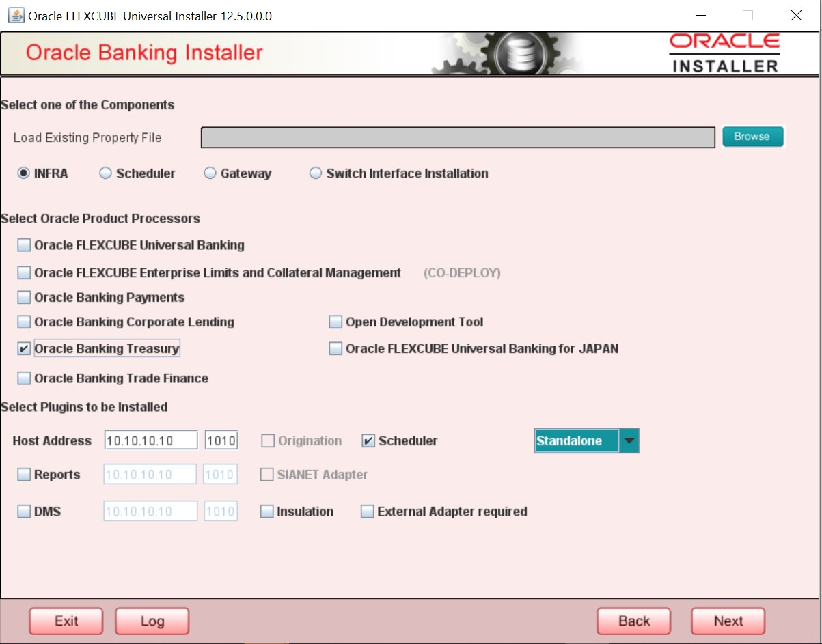This screenshot has height=644, width=822.
Task: Open the Log button
Action: tap(152, 621)
